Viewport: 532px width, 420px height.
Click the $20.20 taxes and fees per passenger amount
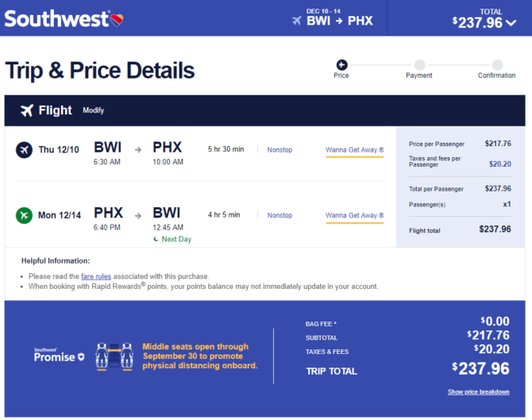[x=499, y=164]
